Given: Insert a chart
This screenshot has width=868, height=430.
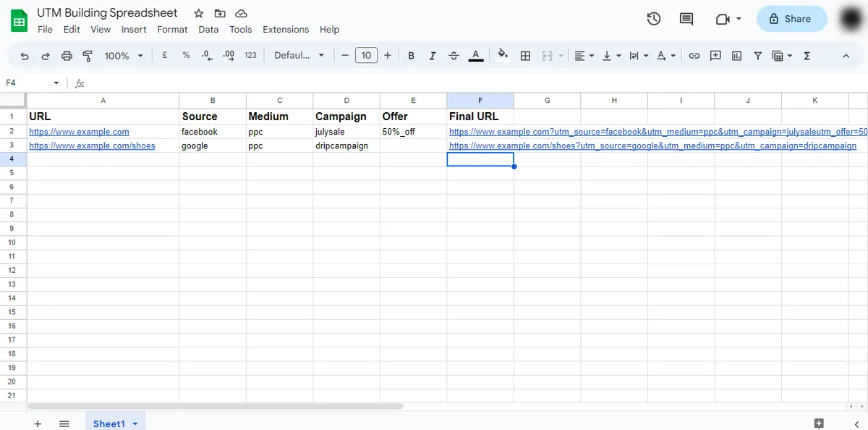Looking at the screenshot, I should pos(736,55).
